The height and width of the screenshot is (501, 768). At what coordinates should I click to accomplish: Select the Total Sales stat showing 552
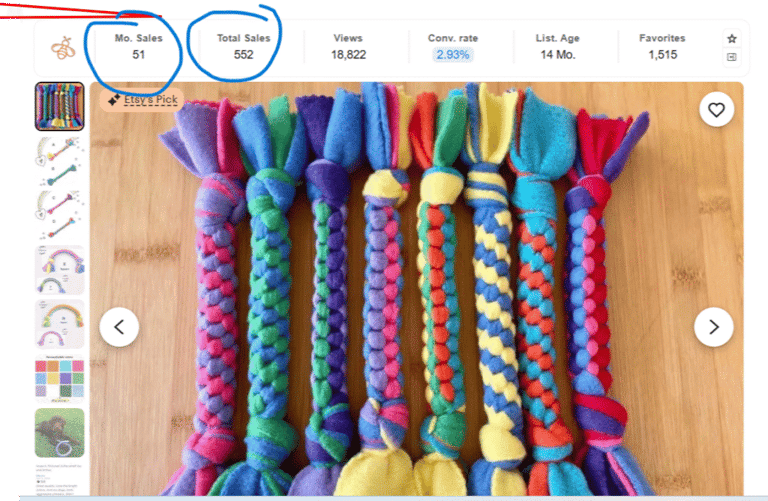[243, 47]
